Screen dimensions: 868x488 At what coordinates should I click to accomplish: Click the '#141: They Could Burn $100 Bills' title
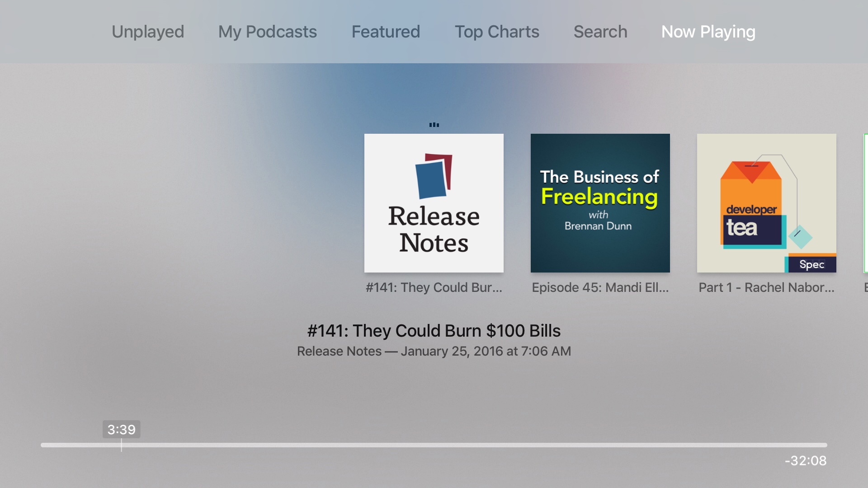coord(434,331)
